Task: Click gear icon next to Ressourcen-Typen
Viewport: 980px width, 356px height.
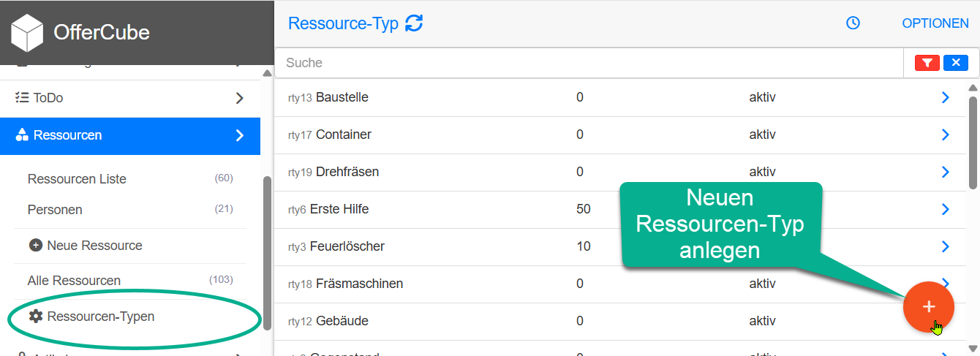Action: point(36,317)
